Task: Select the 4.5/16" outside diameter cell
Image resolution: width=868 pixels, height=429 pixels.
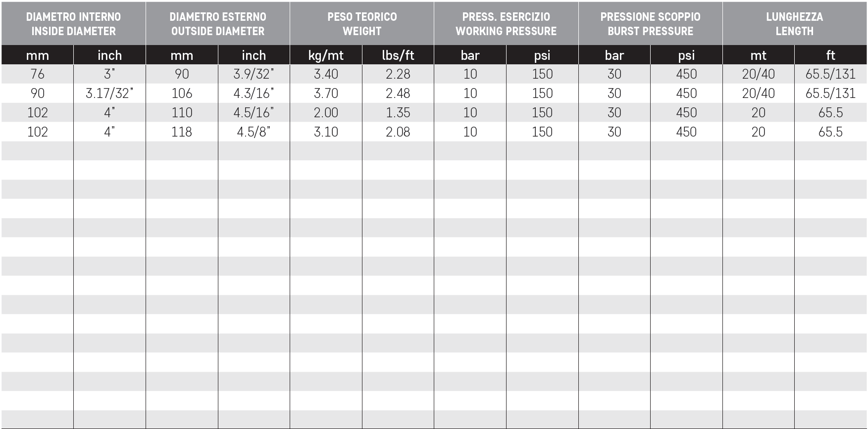Action: coord(254,113)
